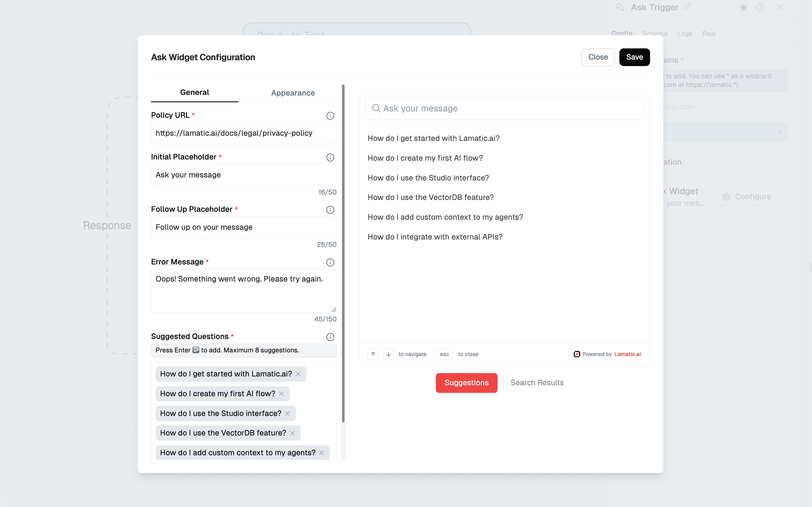Open the Search Results tab
This screenshot has width=812, height=507.
pos(537,383)
